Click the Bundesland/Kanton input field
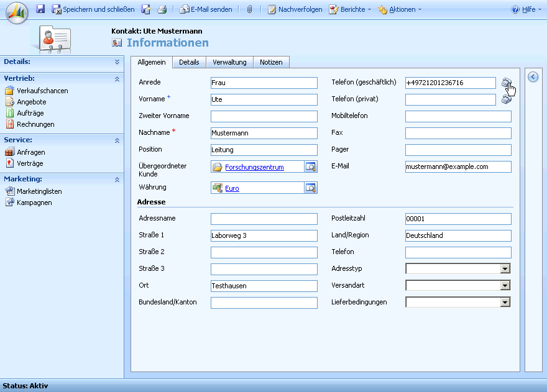The image size is (547, 392). [264, 303]
